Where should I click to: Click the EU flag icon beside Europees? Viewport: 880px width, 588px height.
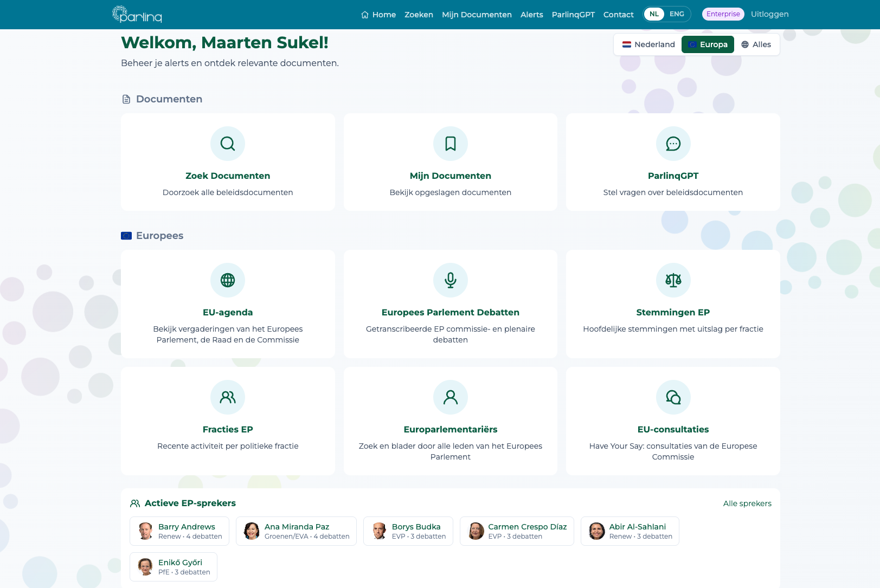coord(126,236)
